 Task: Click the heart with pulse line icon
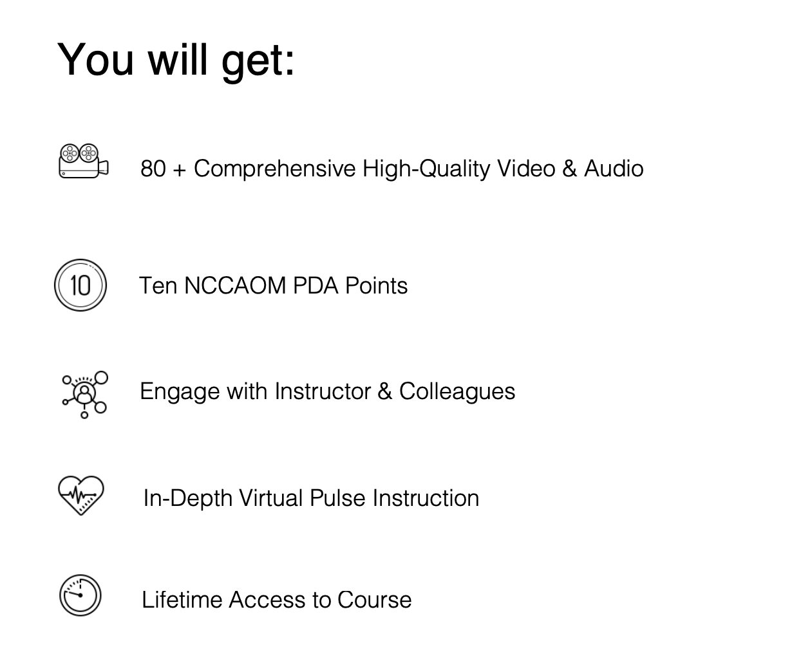pos(80,496)
